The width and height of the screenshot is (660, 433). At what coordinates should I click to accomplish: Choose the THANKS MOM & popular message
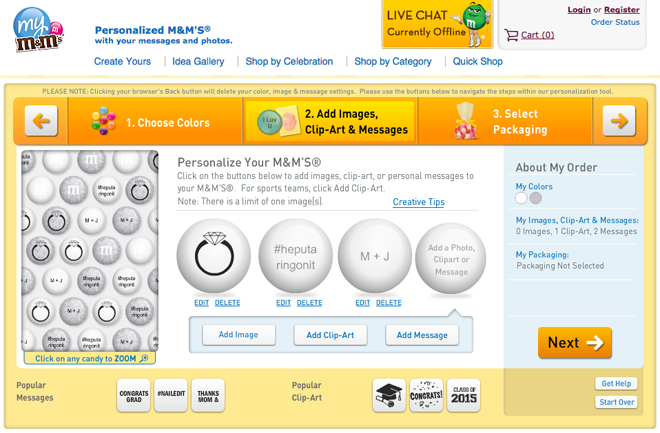(208, 395)
